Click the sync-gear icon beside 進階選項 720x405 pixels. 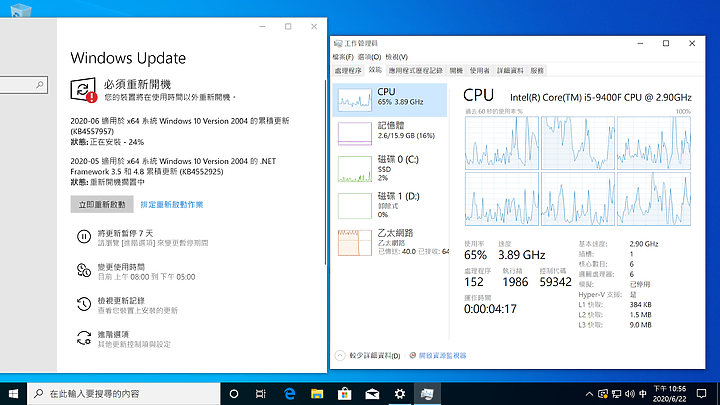tap(84, 338)
